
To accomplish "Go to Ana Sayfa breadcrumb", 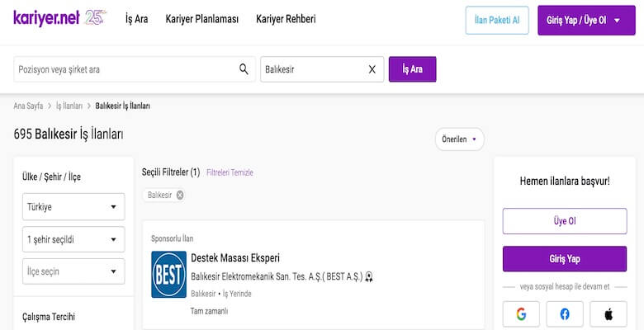I will pyautogui.click(x=28, y=106).
